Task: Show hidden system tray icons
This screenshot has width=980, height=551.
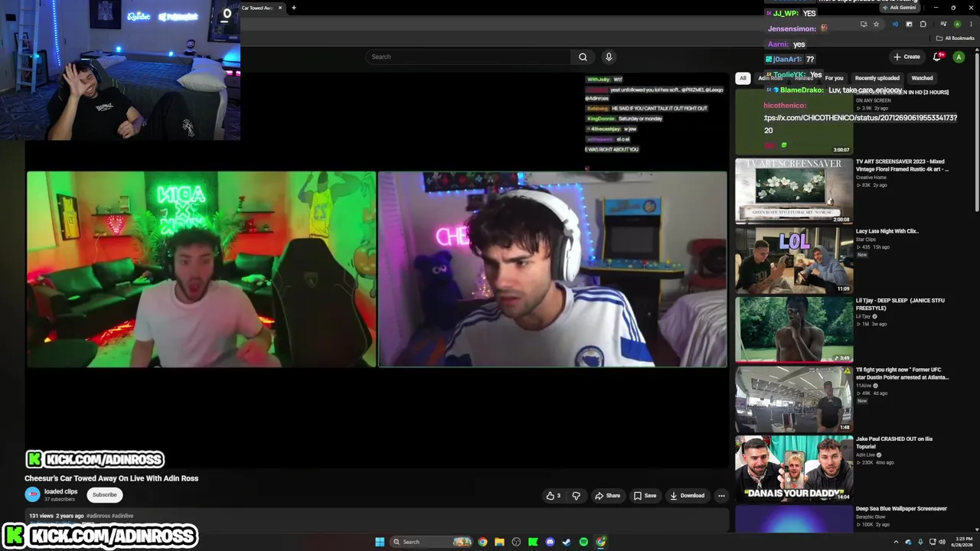Action: [x=896, y=542]
